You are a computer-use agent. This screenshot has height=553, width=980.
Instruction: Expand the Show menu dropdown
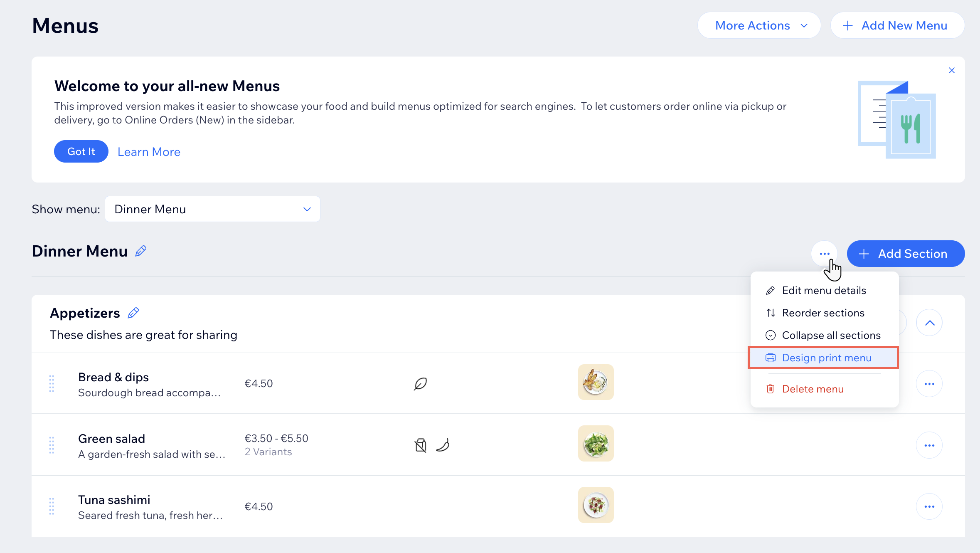coord(212,210)
